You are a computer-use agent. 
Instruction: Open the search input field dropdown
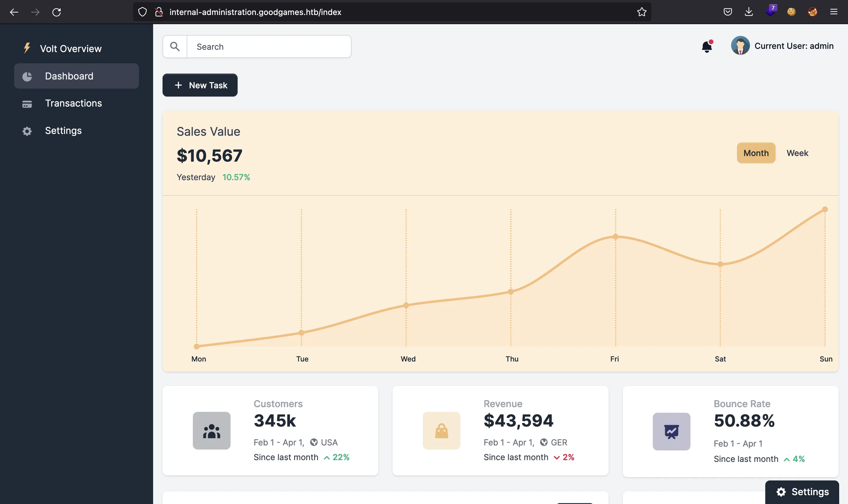point(269,46)
